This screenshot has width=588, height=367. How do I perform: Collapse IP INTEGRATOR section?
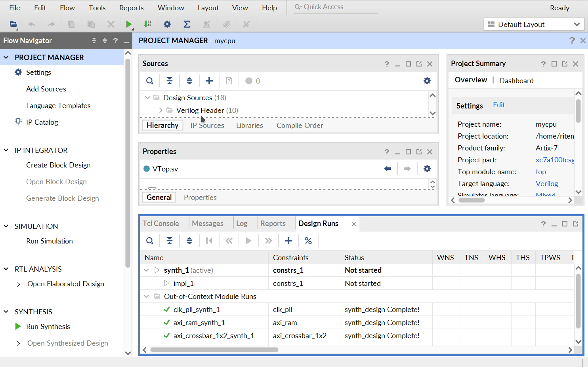(6, 150)
